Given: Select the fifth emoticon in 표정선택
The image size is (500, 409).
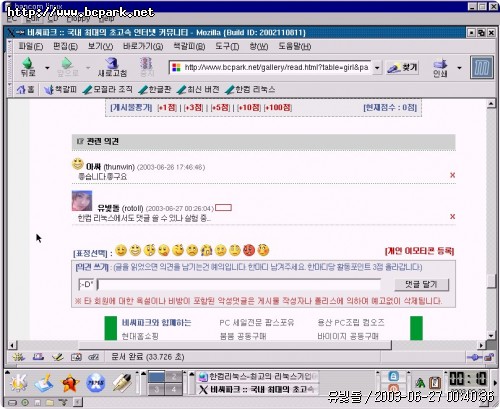Looking at the screenshot, I should tap(178, 250).
